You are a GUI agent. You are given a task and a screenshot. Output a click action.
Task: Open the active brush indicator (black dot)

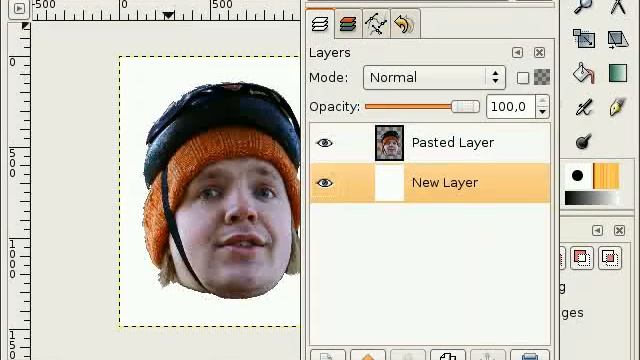(x=577, y=176)
